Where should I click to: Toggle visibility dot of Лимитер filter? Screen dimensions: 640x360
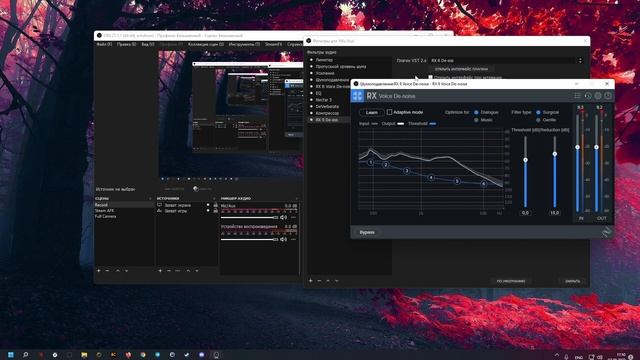tap(311, 60)
